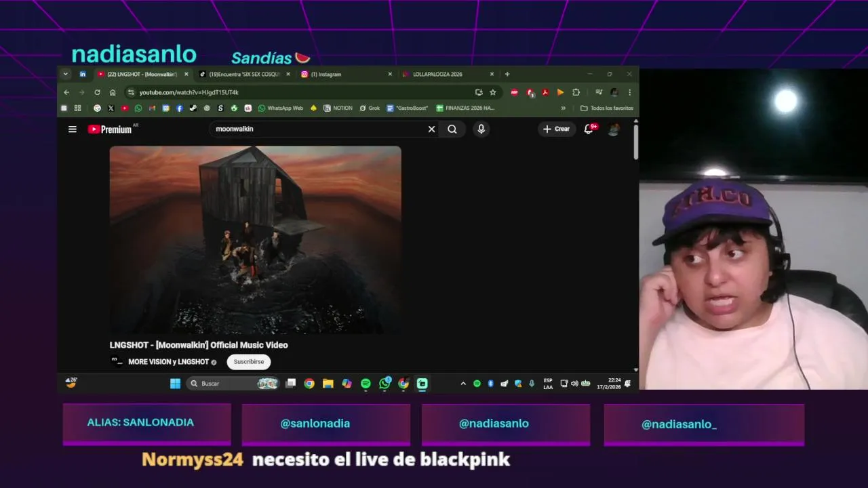Open the Grok bookmark
This screenshot has height=488, width=868.
pyautogui.click(x=370, y=108)
